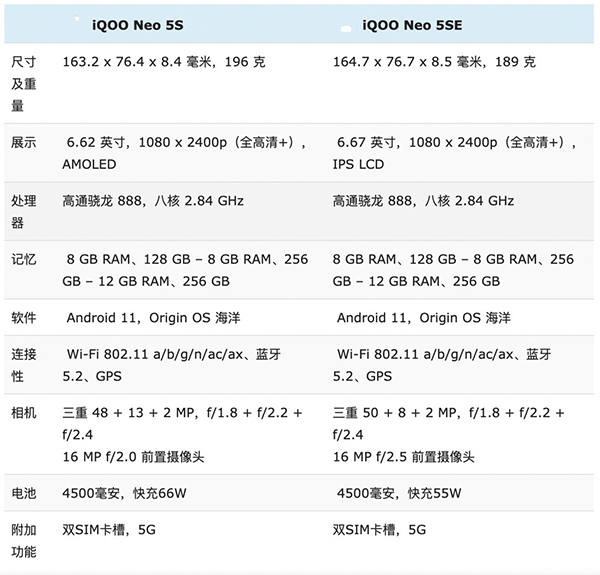Click the 展示 row label
The width and height of the screenshot is (600, 575).
tap(24, 142)
